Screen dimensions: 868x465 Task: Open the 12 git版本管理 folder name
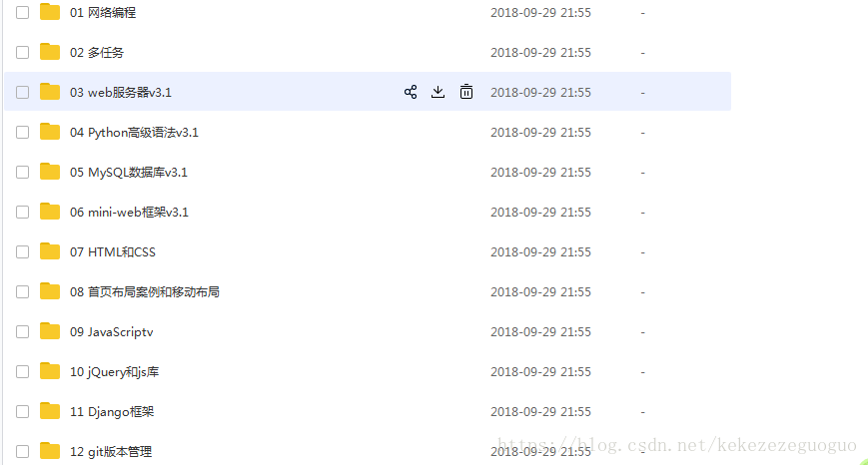point(111,452)
